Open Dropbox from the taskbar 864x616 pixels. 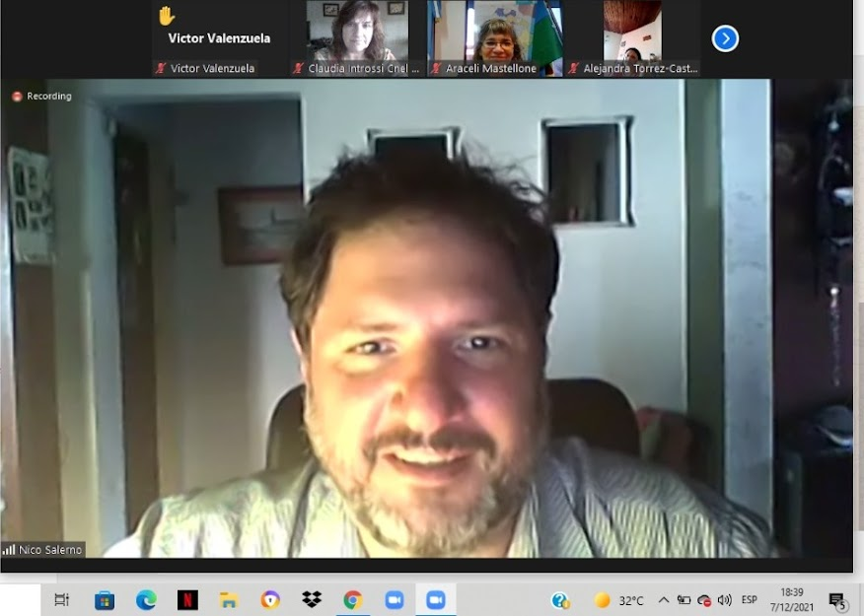pos(312,600)
